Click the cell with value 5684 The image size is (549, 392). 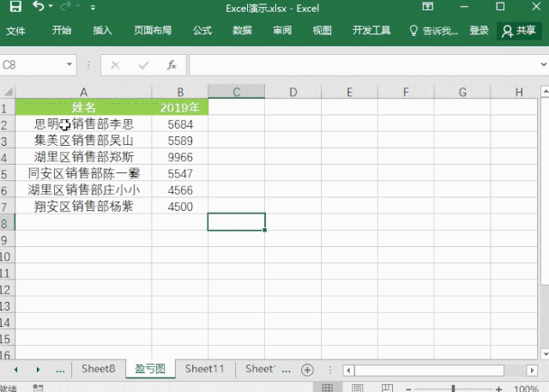pos(180,124)
